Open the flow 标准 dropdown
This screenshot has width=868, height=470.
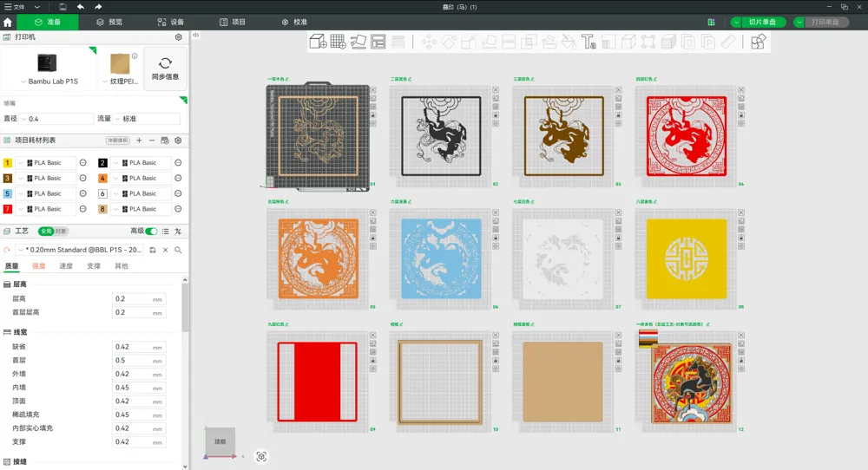click(x=148, y=119)
